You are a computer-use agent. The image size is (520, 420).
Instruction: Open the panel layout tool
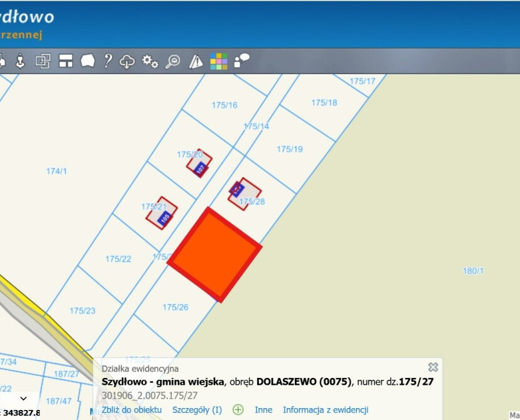[x=65, y=61]
